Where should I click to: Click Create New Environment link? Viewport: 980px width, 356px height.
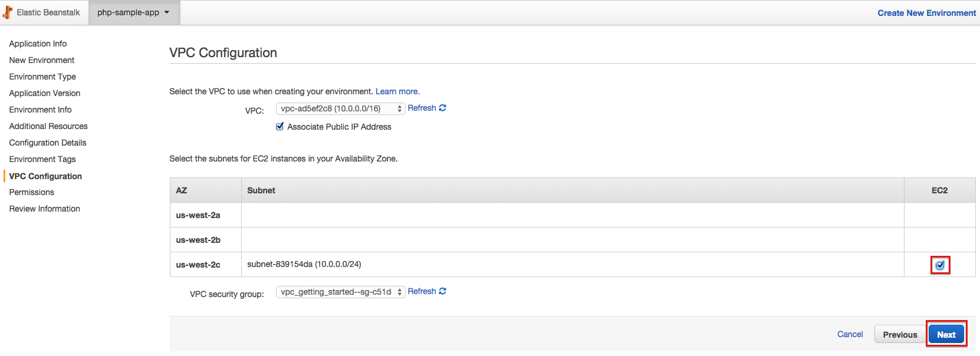926,13
